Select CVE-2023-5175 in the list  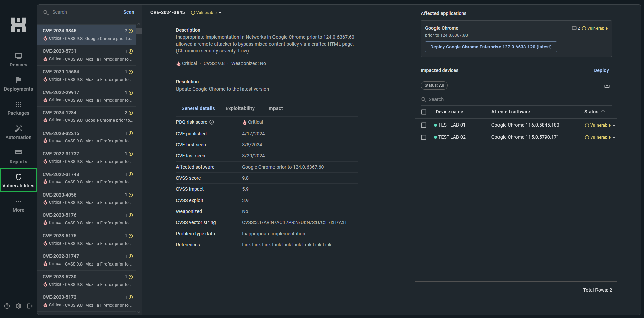87,240
